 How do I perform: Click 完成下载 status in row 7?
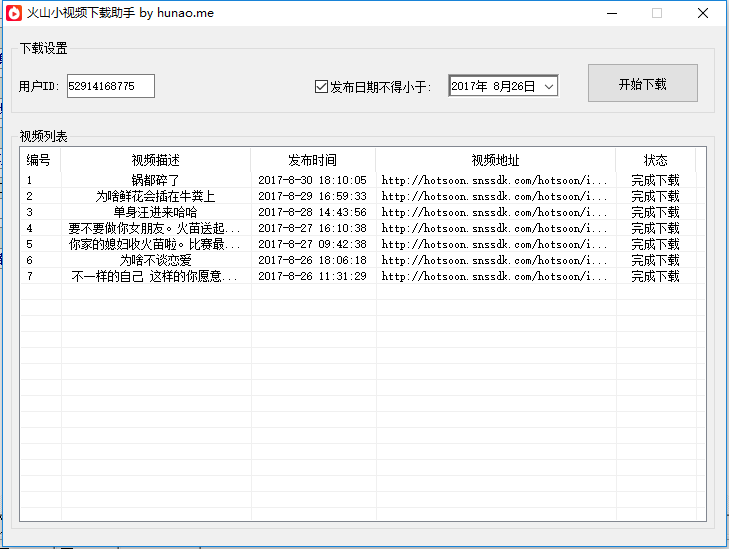point(655,277)
